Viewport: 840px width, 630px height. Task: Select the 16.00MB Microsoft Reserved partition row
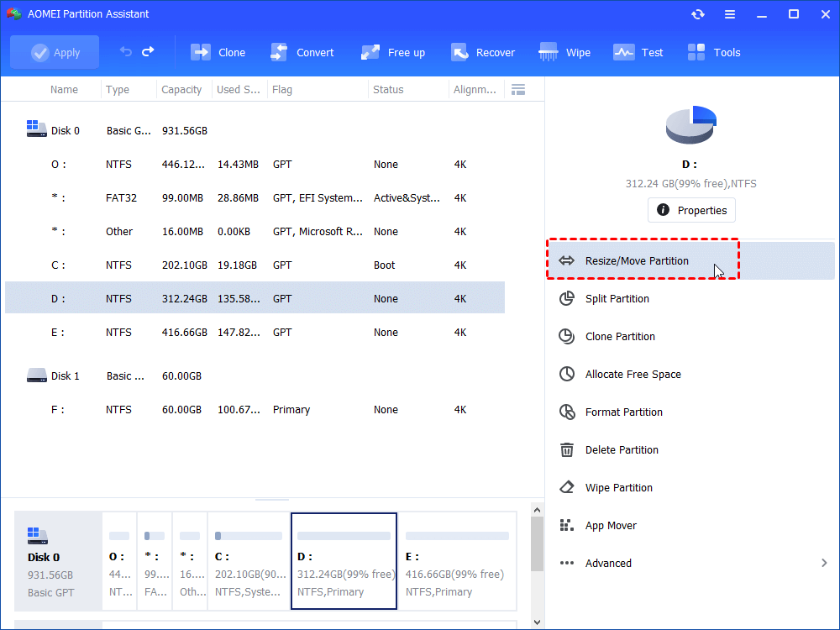(255, 232)
